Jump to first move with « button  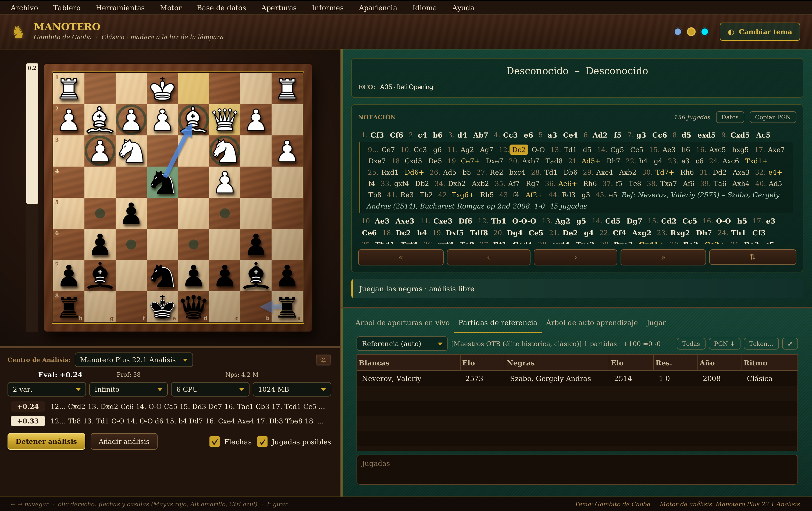pos(401,257)
